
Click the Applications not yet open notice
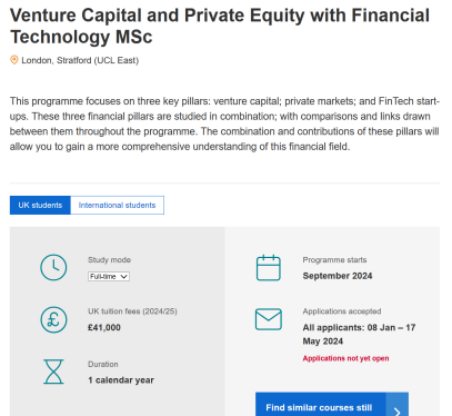point(346,358)
